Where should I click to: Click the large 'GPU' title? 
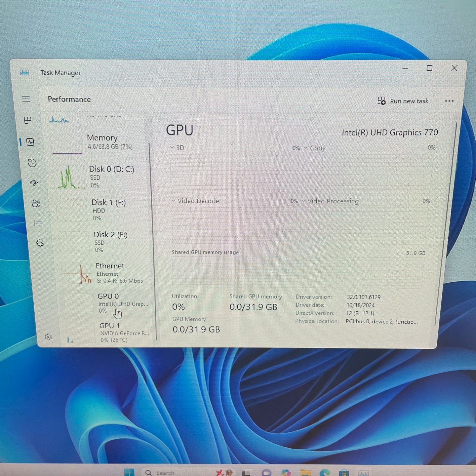180,130
